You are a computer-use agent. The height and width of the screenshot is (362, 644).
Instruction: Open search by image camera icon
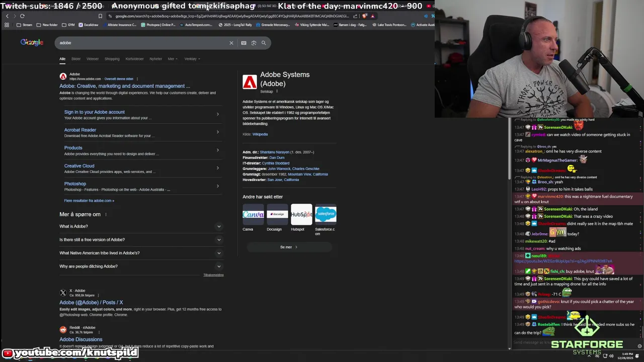click(254, 43)
